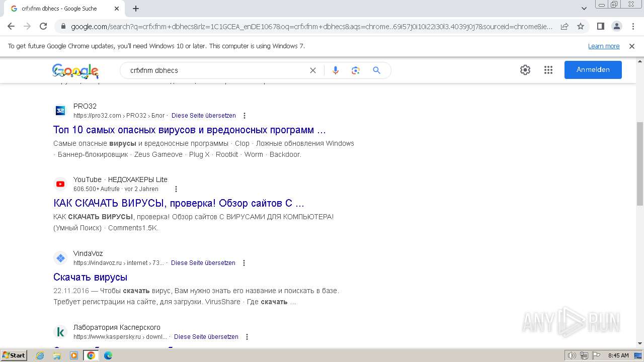Open Windows Explorer from the taskbar

[57, 355]
